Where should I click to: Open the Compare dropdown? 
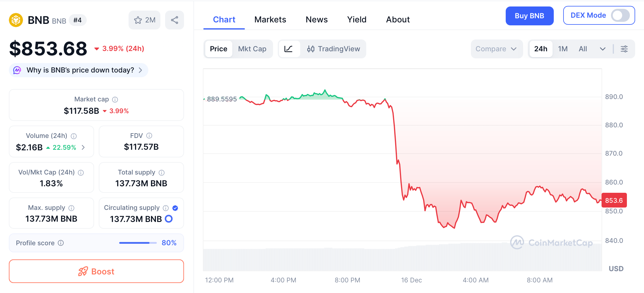pos(496,49)
